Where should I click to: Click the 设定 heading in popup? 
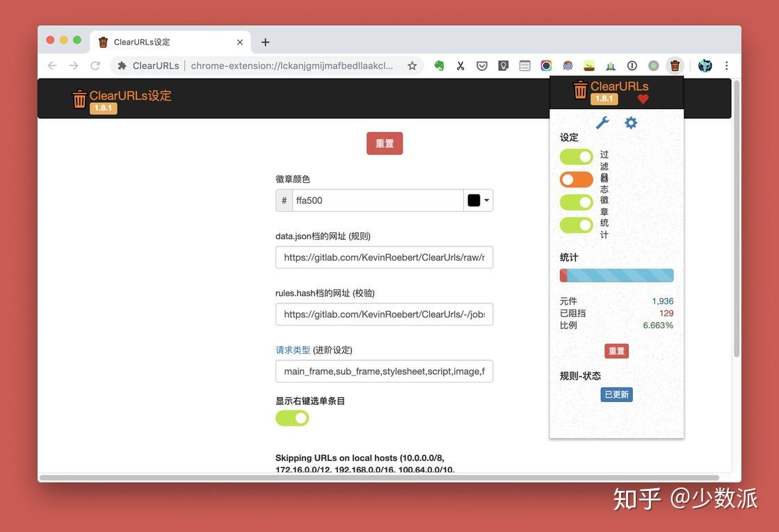[x=569, y=138]
